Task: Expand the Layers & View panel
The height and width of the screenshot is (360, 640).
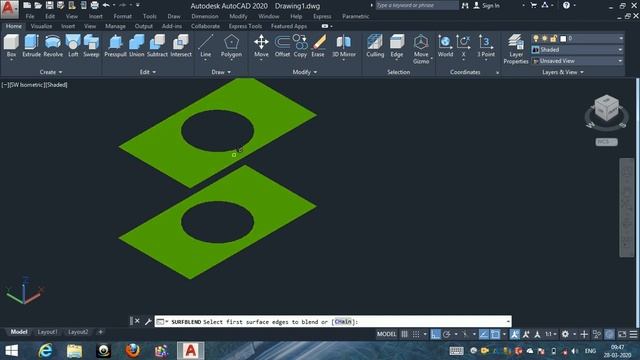Action: click(x=563, y=72)
